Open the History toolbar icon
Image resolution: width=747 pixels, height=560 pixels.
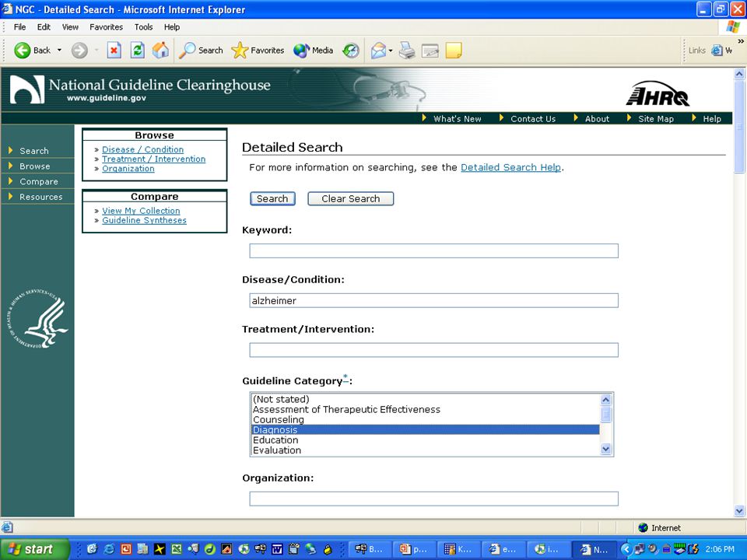pyautogui.click(x=351, y=50)
